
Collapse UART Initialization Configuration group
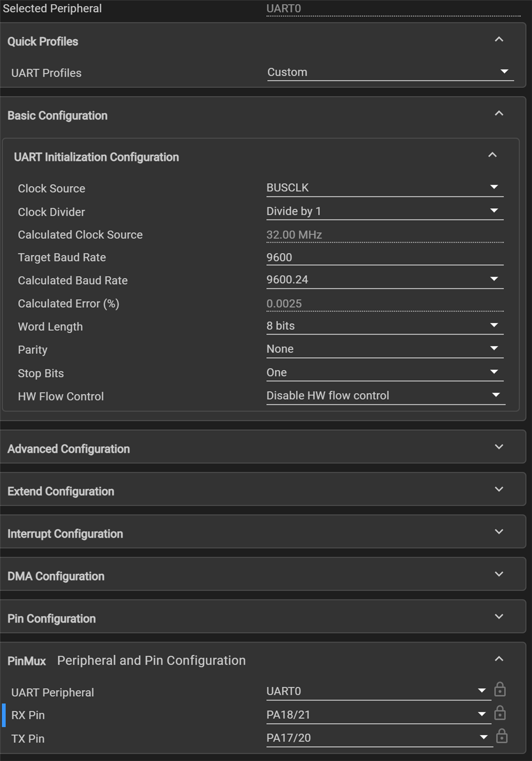[492, 155]
